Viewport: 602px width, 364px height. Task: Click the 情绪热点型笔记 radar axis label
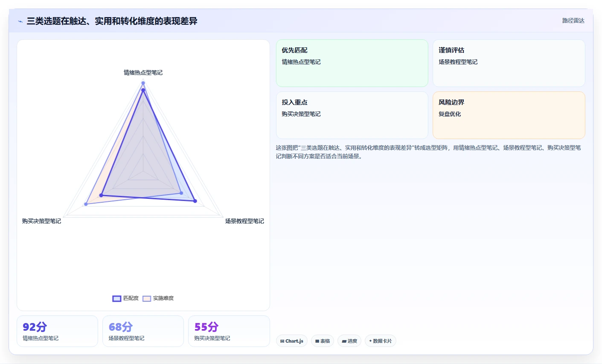click(x=143, y=73)
